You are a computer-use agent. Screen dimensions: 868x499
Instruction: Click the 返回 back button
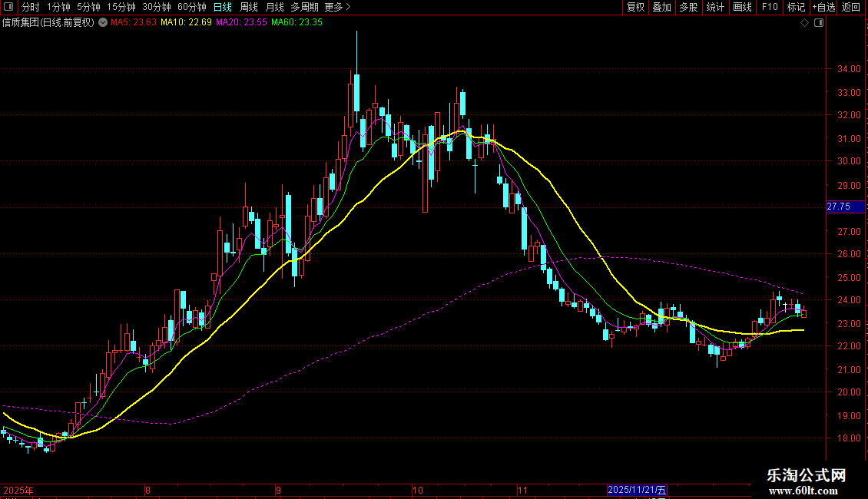[x=851, y=7]
